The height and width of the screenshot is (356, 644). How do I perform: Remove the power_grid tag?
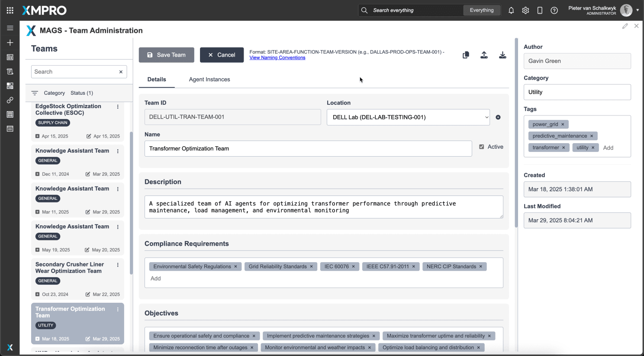pyautogui.click(x=563, y=125)
